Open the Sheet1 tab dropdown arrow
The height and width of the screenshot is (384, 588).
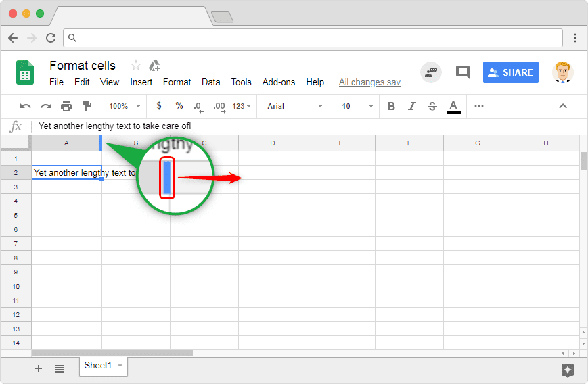coord(120,366)
